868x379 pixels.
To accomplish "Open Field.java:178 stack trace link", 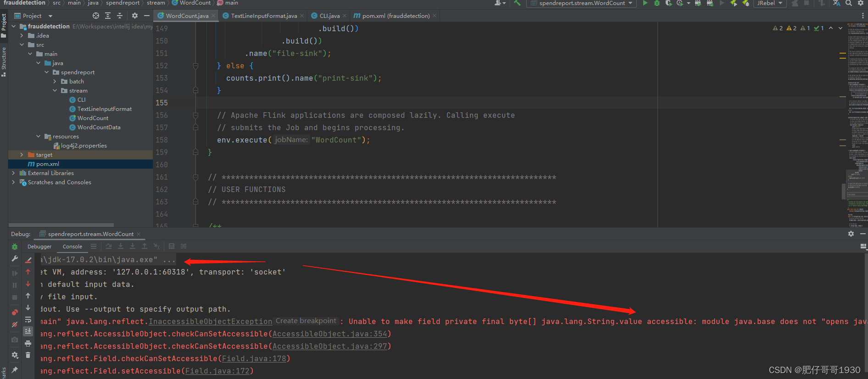I will tap(254, 359).
